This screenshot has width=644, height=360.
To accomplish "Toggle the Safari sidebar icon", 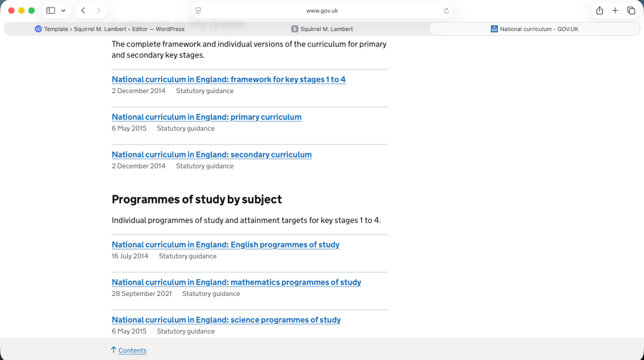I will pos(50,11).
